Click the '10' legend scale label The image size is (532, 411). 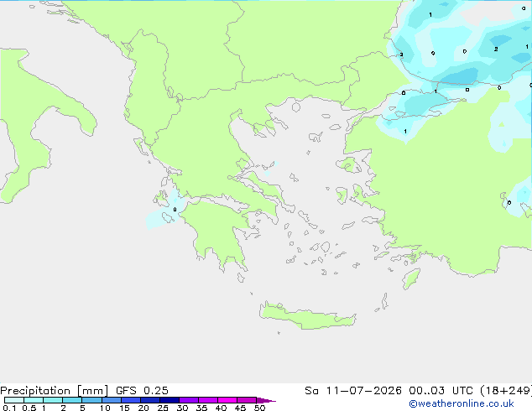click(x=105, y=408)
